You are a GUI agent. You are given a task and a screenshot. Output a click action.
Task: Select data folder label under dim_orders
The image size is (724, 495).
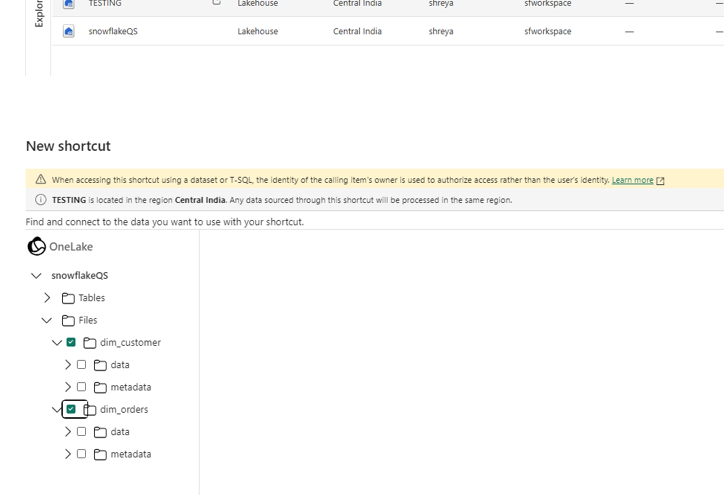[120, 432]
